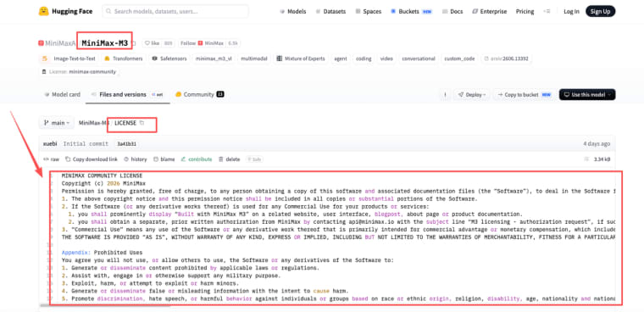The width and height of the screenshot is (644, 312).
Task: Click the Copy download link button
Action: pos(92,159)
